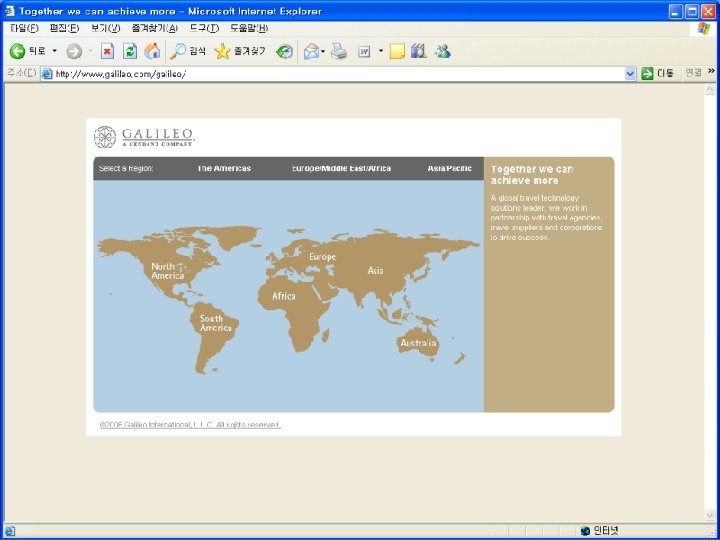This screenshot has width=720, height=540.
Task: Open the Favorites menu
Action: 155,28
